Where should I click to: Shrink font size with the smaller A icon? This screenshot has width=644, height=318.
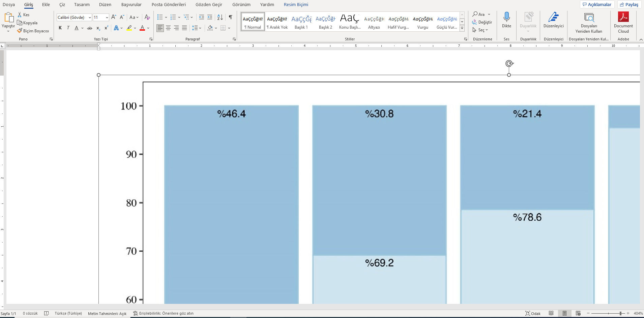tap(122, 17)
